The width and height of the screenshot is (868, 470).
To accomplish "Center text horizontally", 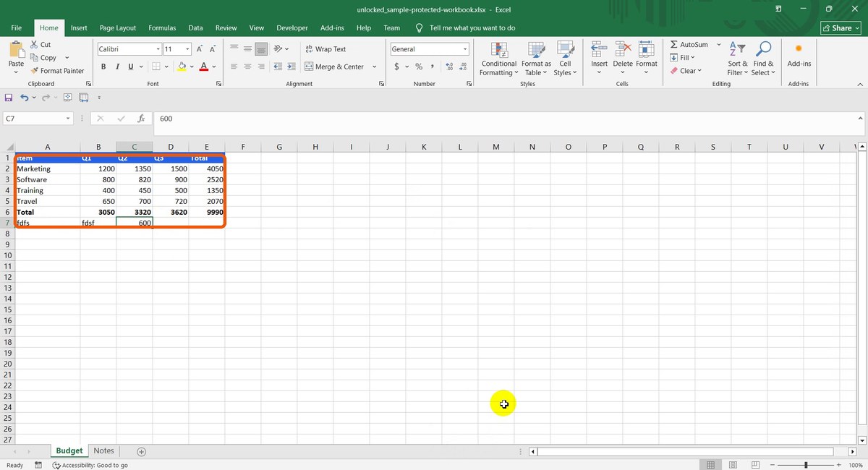I will (x=247, y=67).
